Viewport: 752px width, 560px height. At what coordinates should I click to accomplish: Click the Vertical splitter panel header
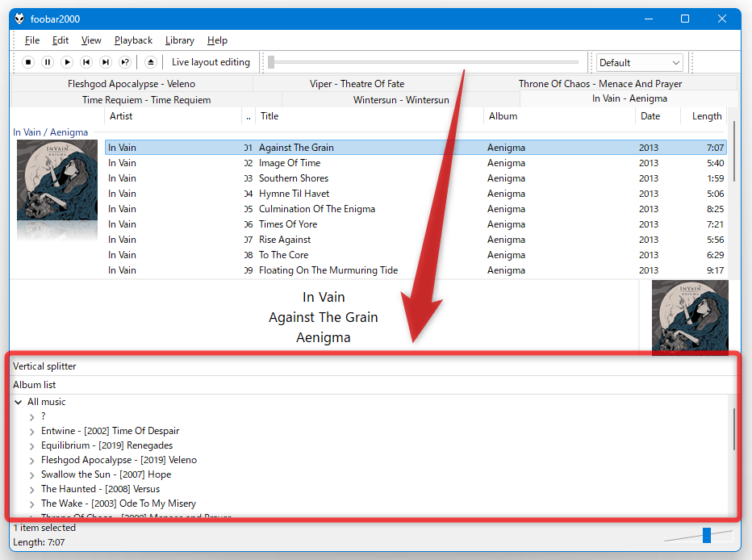pos(374,366)
